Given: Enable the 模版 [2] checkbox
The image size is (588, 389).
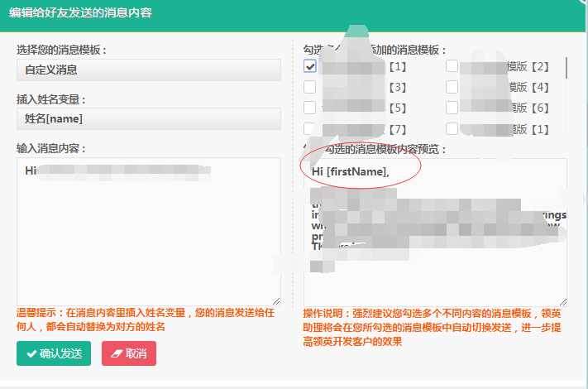Looking at the screenshot, I should point(452,66).
